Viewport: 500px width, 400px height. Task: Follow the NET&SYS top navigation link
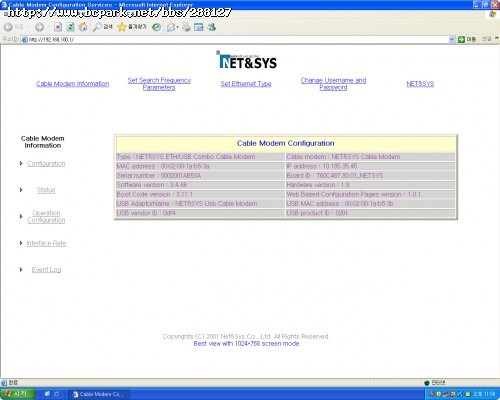click(420, 84)
